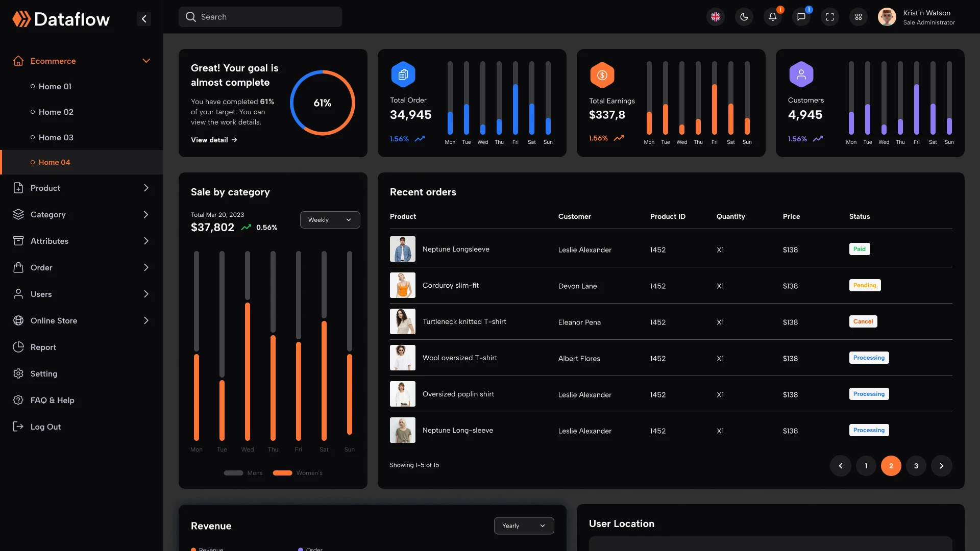
Task: Go to next orders page
Action: [x=942, y=466]
